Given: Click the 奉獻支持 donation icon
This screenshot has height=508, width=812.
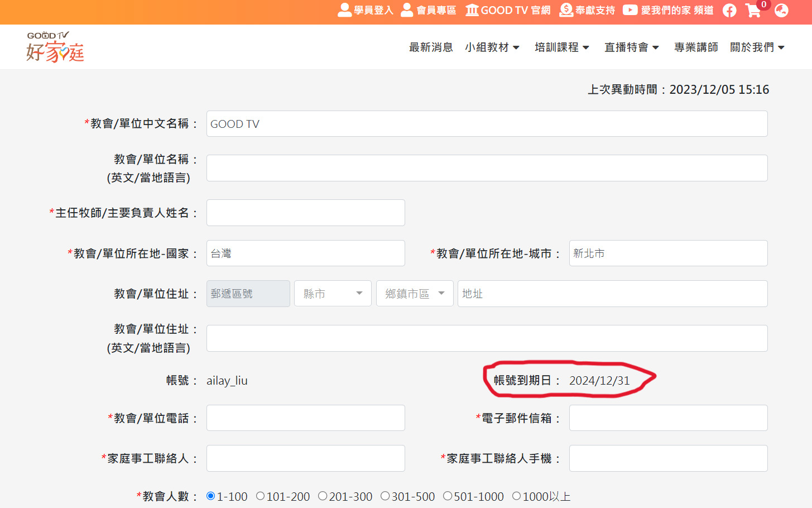Looking at the screenshot, I should tap(566, 10).
